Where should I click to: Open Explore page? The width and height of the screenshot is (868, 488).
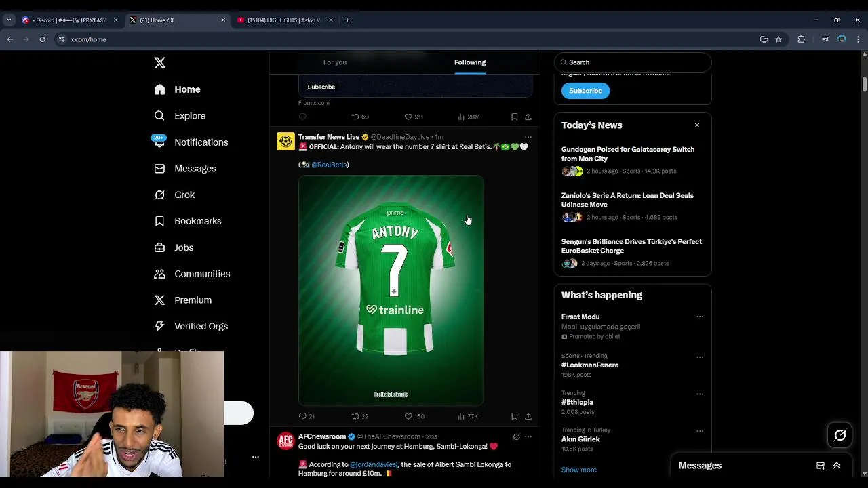click(x=180, y=116)
